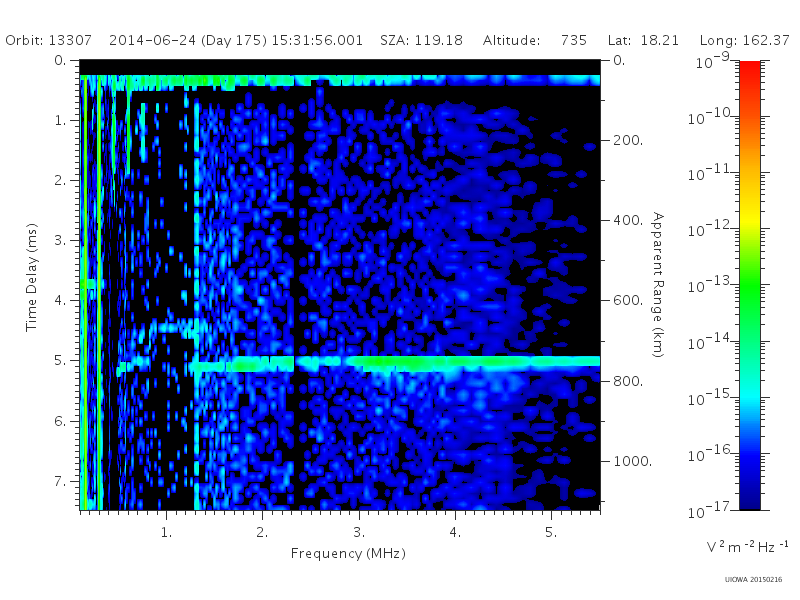
Task: Click the Long: 162.37 text
Action: (744, 40)
